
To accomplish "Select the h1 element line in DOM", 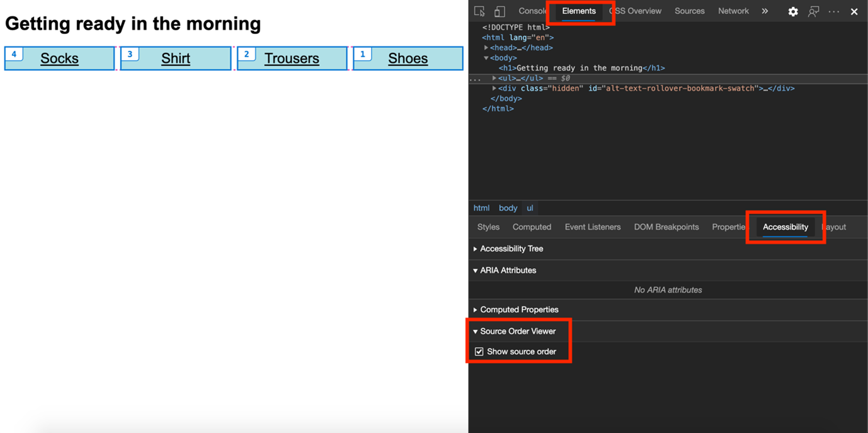I will (x=582, y=68).
